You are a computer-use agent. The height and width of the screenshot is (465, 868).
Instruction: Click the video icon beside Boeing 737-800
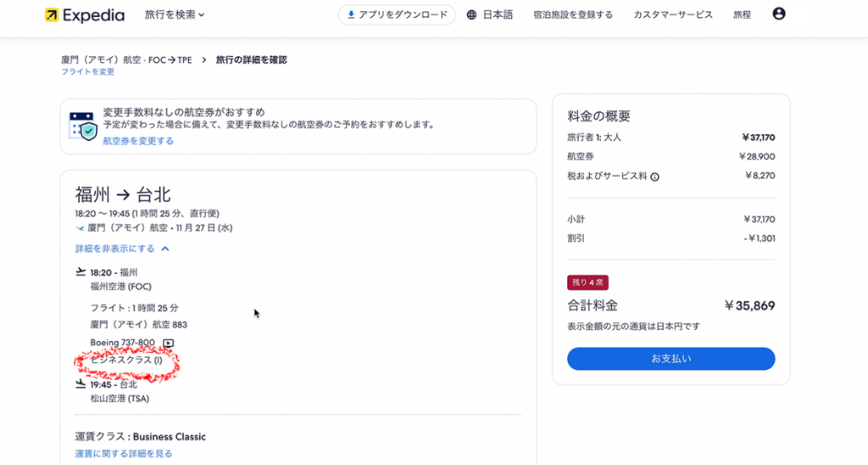(168, 343)
